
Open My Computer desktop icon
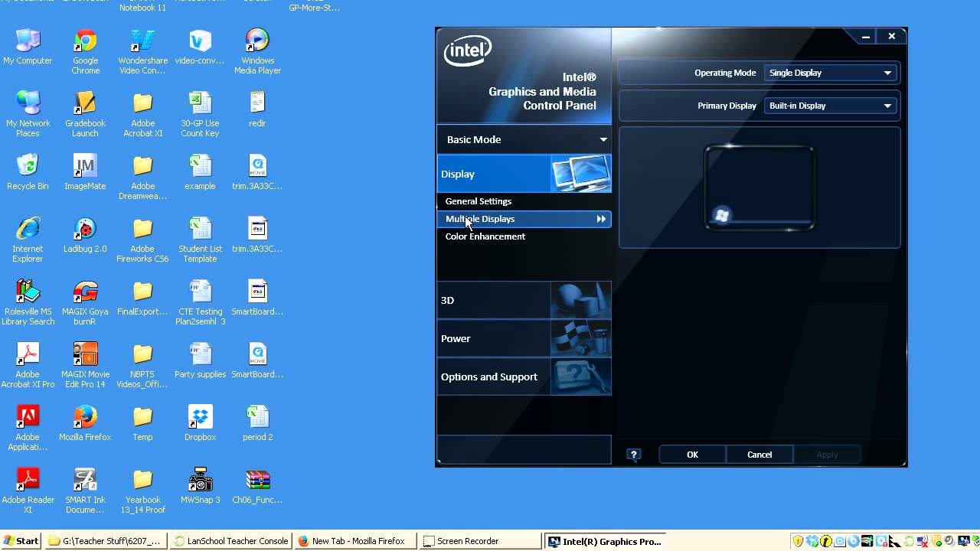tap(28, 47)
